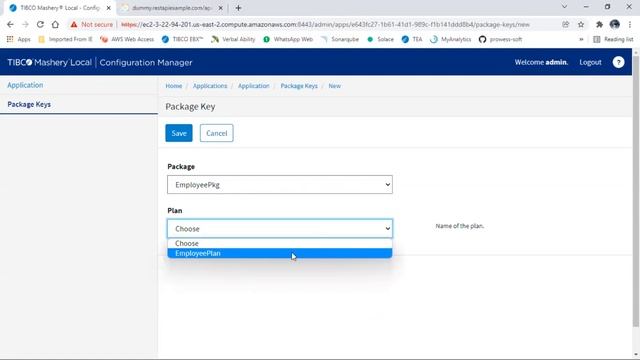This screenshot has width=640, height=360.
Task: Open the MyAnalytics bookmark
Action: (451, 39)
